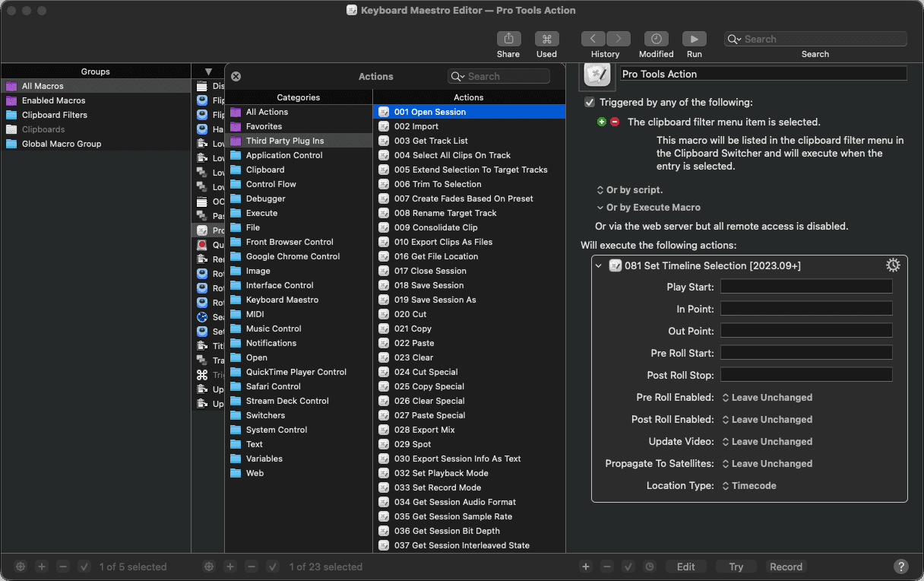
Task: Click the Record button
Action: pyautogui.click(x=786, y=567)
